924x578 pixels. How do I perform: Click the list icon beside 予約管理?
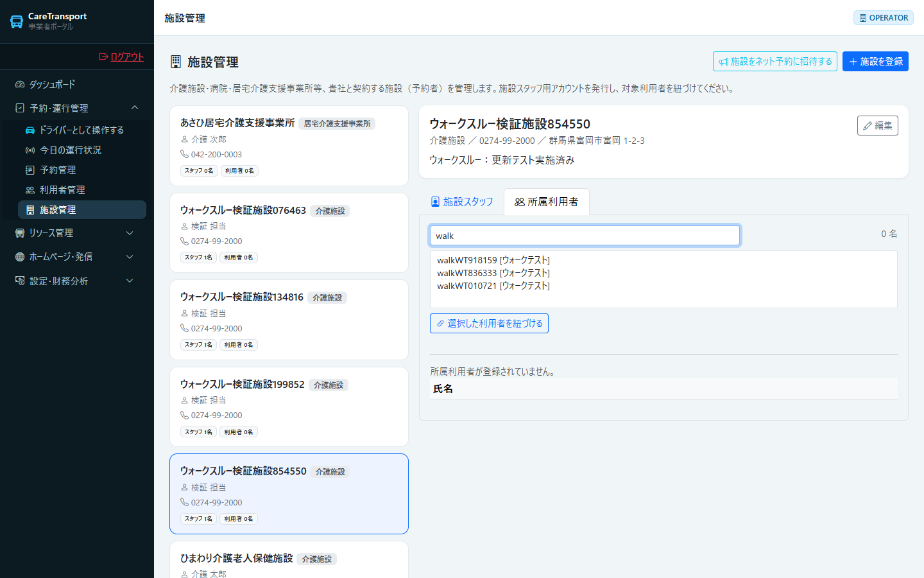(x=30, y=170)
